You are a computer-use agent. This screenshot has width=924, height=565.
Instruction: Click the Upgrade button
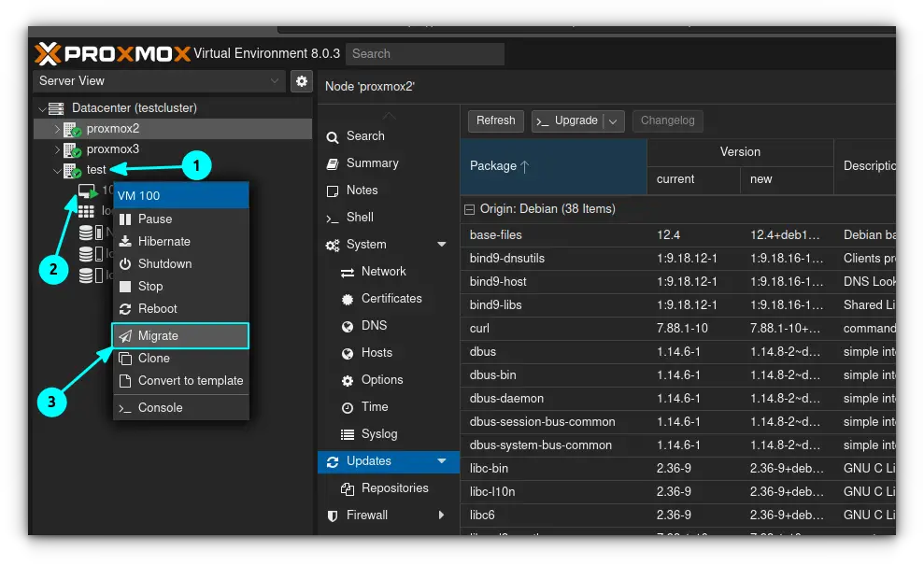coord(568,120)
